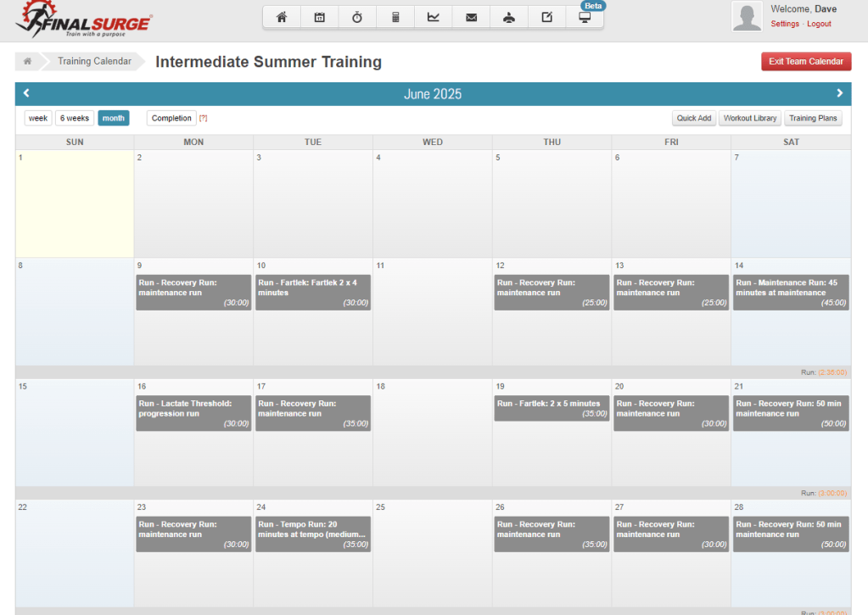Switch calendar to week view
This screenshot has width=868, height=615.
pyautogui.click(x=38, y=119)
